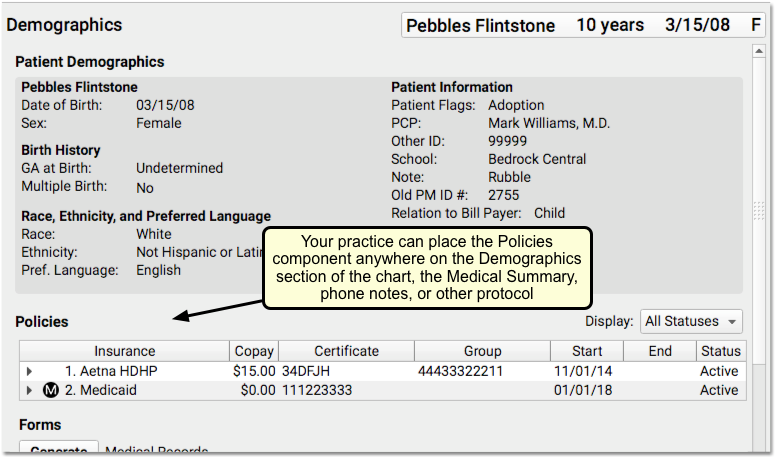Image resolution: width=776 pixels, height=457 pixels.
Task: Click the panel resize grip on right edge
Action: 759,211
